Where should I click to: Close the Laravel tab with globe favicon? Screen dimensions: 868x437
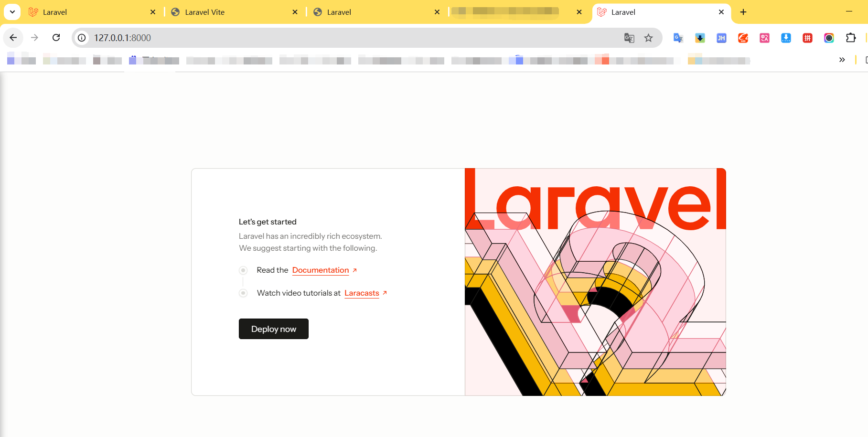437,12
